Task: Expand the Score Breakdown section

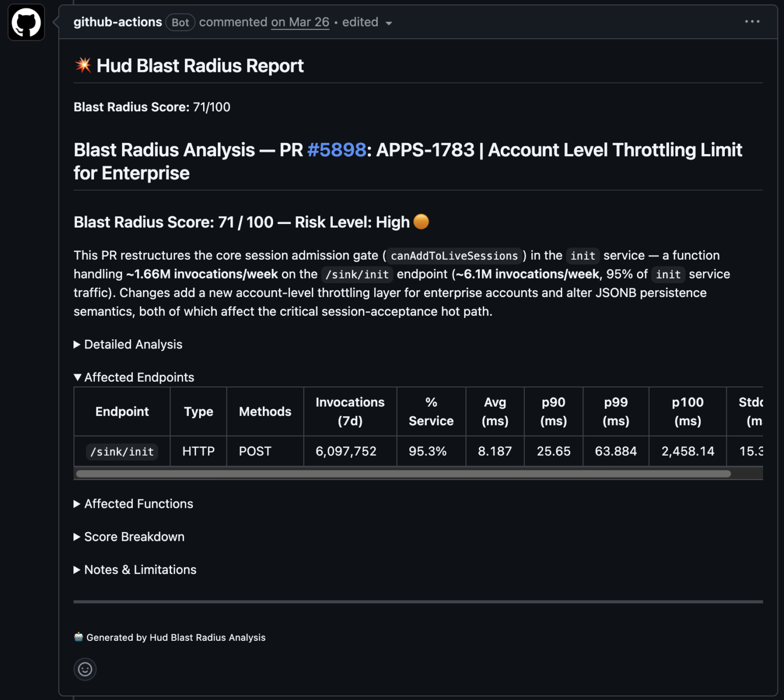Action: pos(129,537)
